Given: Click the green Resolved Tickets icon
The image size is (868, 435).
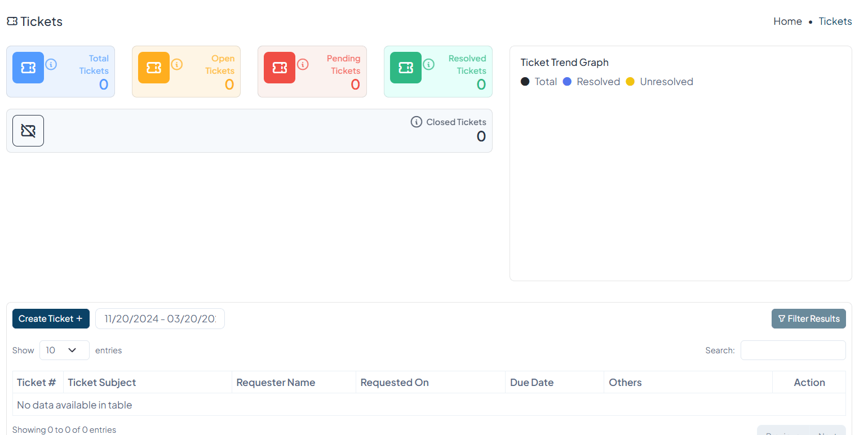Looking at the screenshot, I should point(406,68).
